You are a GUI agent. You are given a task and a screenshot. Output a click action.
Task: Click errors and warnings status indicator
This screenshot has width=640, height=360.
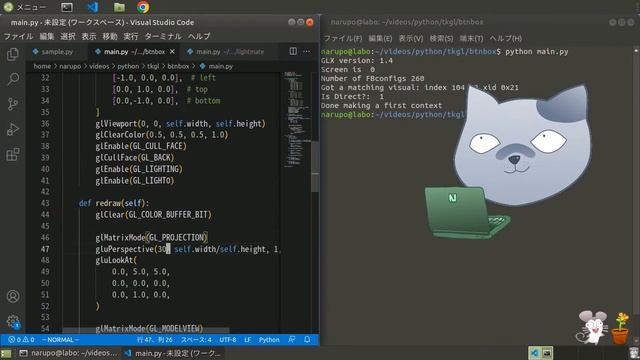(21, 340)
